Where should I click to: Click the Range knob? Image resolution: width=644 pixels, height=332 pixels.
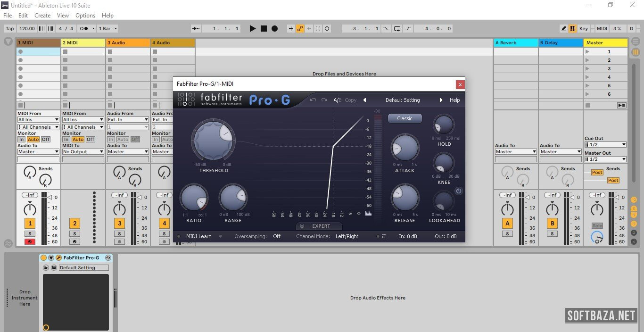click(233, 198)
